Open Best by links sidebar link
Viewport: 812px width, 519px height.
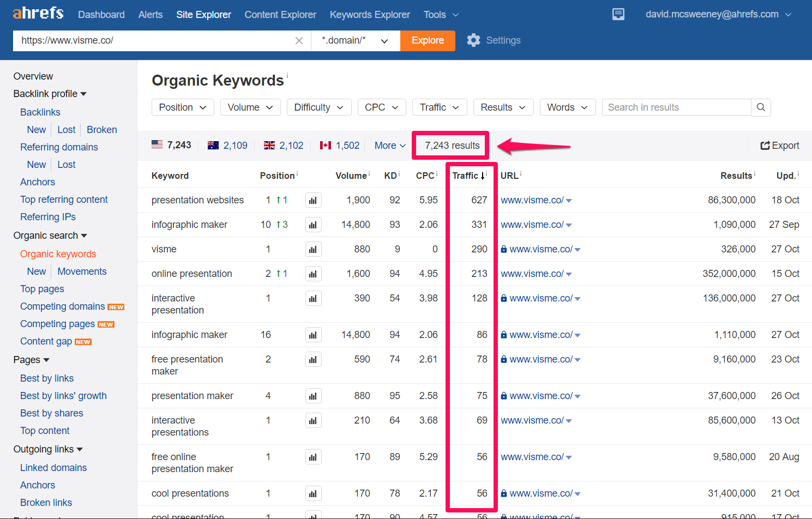tap(47, 378)
